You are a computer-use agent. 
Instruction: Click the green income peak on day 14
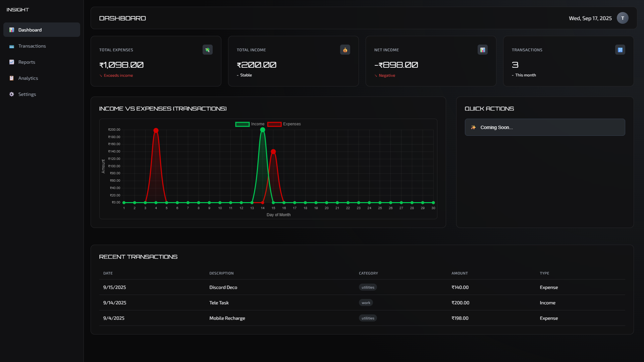pos(263,130)
